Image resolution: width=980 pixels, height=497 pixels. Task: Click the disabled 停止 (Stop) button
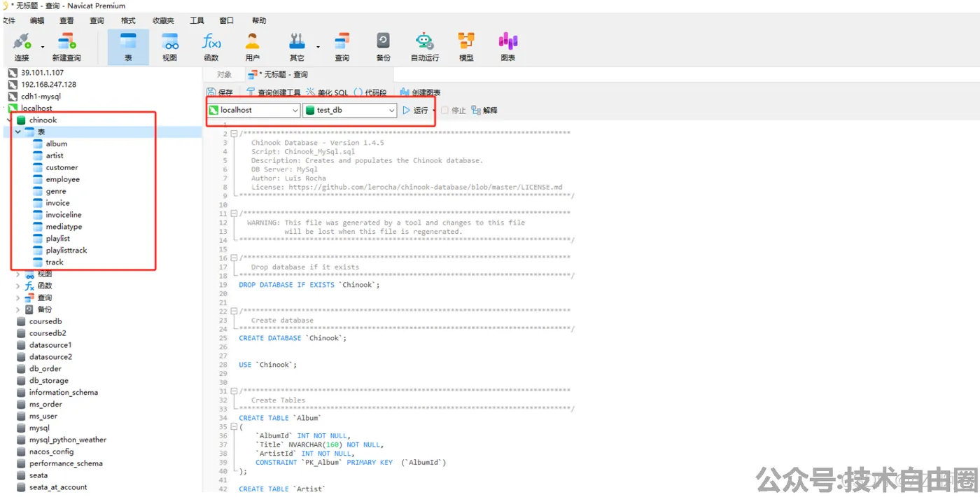tap(453, 111)
